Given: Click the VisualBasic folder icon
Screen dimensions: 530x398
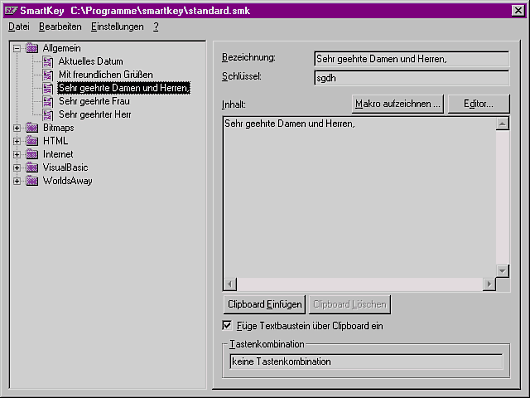Looking at the screenshot, I should (32, 168).
